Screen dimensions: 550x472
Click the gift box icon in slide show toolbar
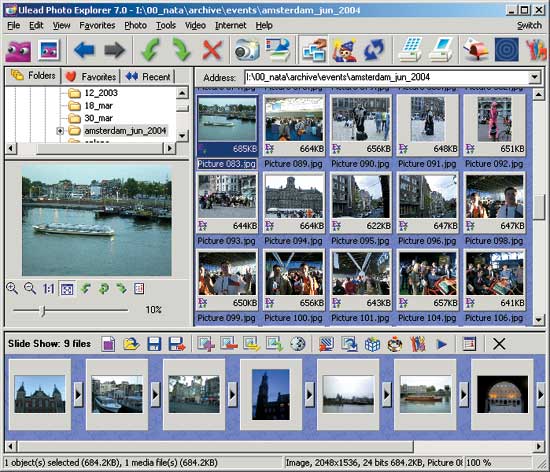(x=372, y=344)
